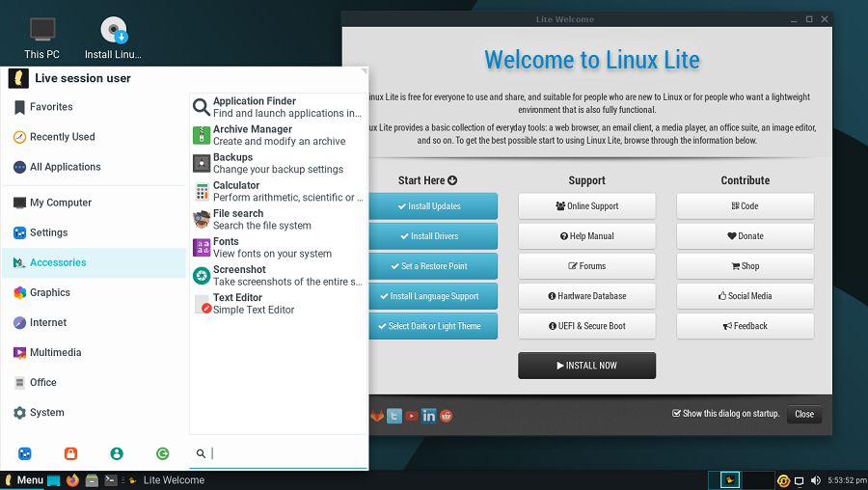
Task: Open the Internet category
Action: [x=95, y=322]
